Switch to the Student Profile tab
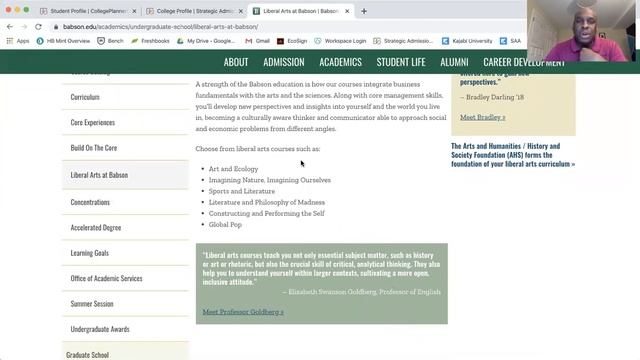640x360 pixels. [x=88, y=11]
